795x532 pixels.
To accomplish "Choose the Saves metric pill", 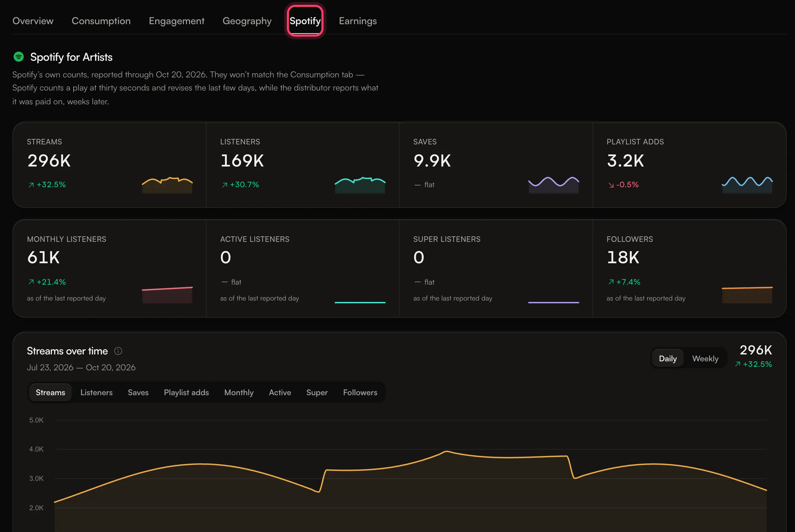I will pos(138,392).
